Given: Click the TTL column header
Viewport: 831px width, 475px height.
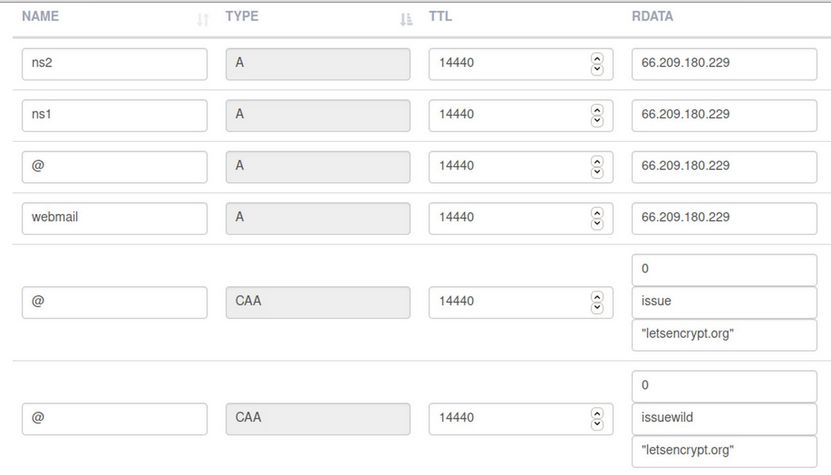Looking at the screenshot, I should [441, 17].
